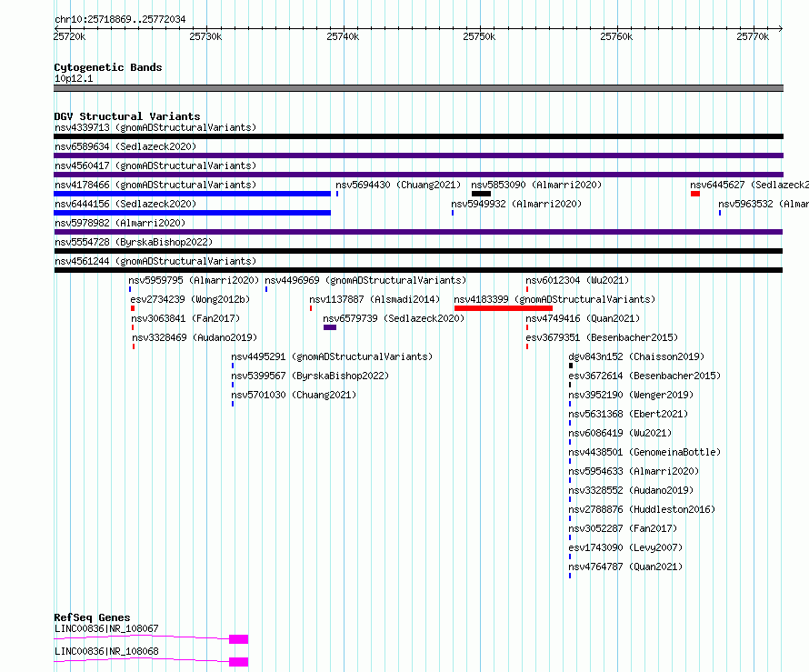Open the nsv5954633 (Almarri2020) label
Screen dimensions: 809x672
click(x=634, y=471)
